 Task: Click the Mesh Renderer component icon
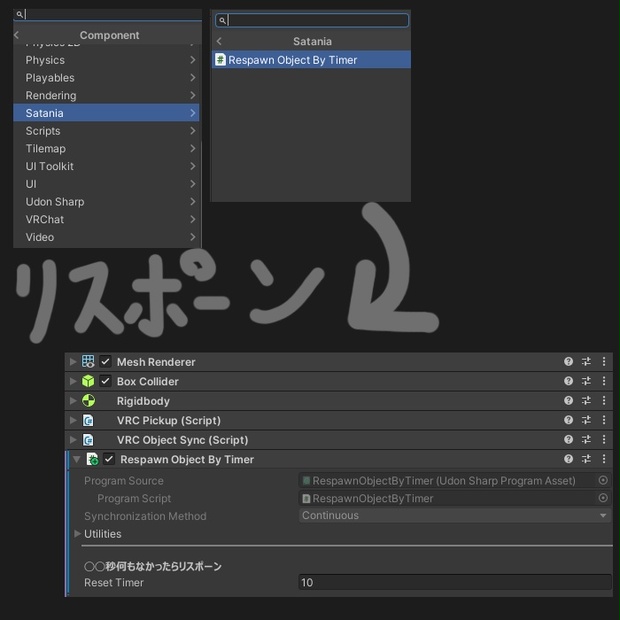coord(88,361)
